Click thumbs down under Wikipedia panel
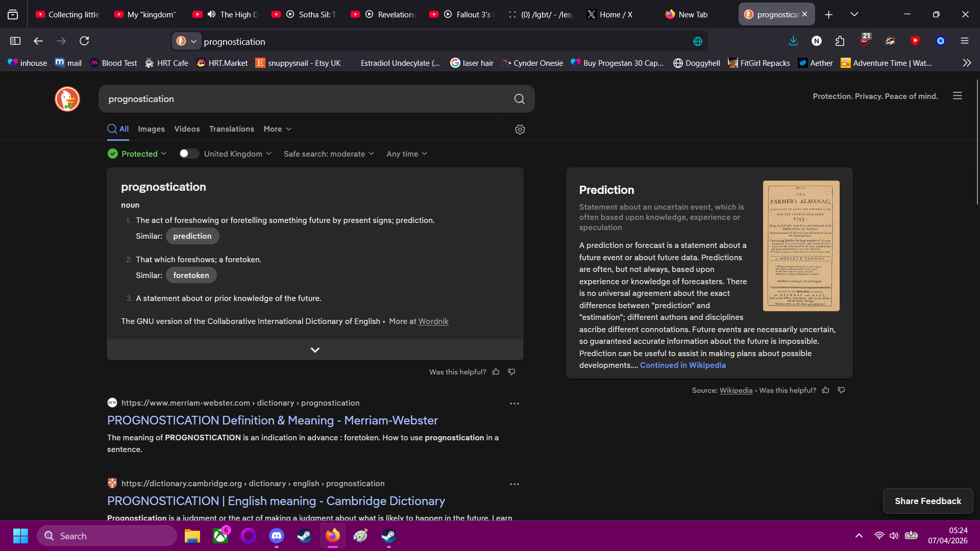The width and height of the screenshot is (980, 551). point(841,390)
